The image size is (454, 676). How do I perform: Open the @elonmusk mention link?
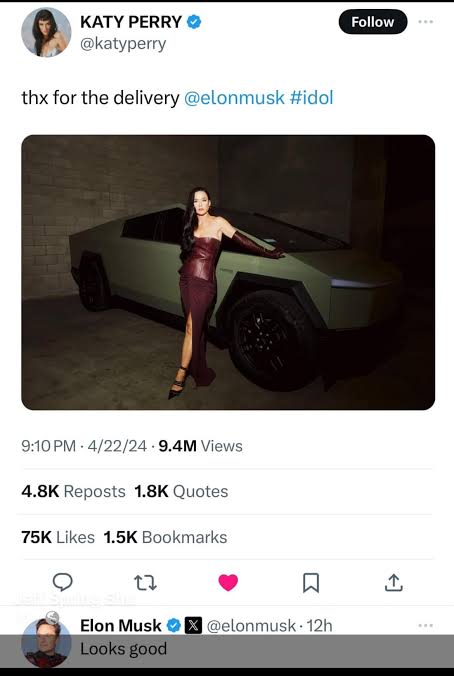[x=234, y=98]
